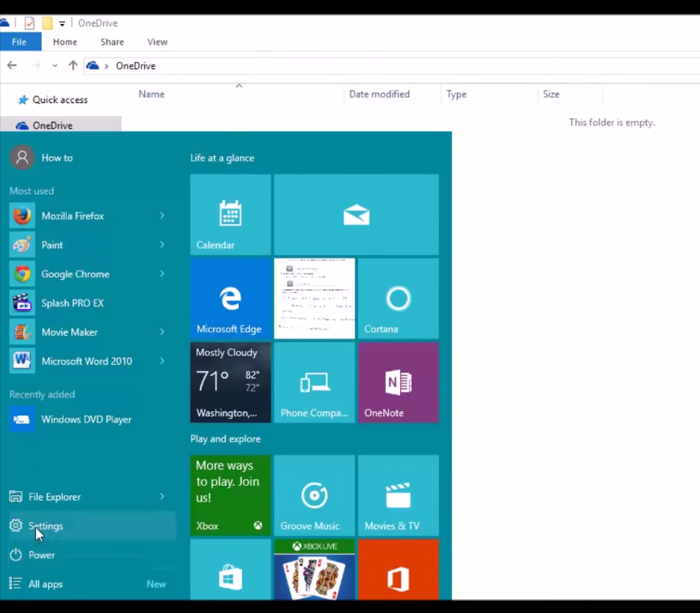
Task: Open the Phone Companion tile
Action: (x=313, y=382)
